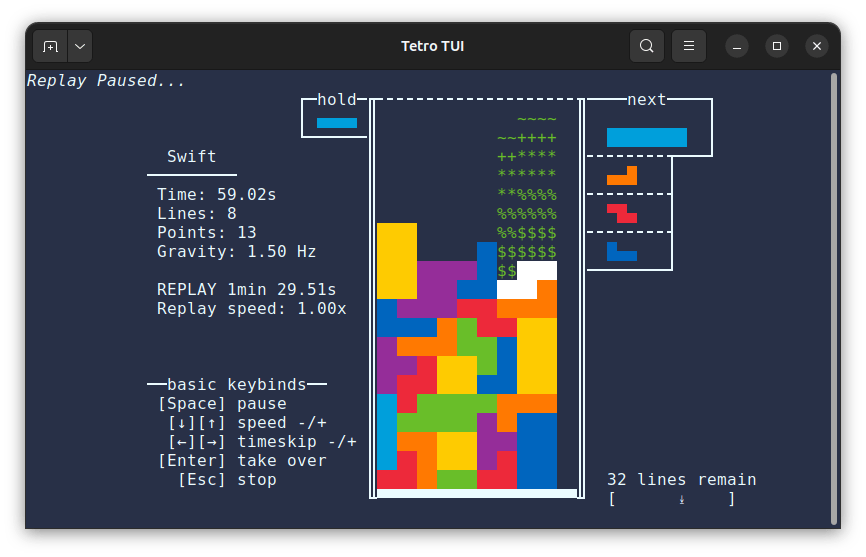This screenshot has height=557, width=866.
Task: Click the terminal search icon
Action: (x=647, y=46)
